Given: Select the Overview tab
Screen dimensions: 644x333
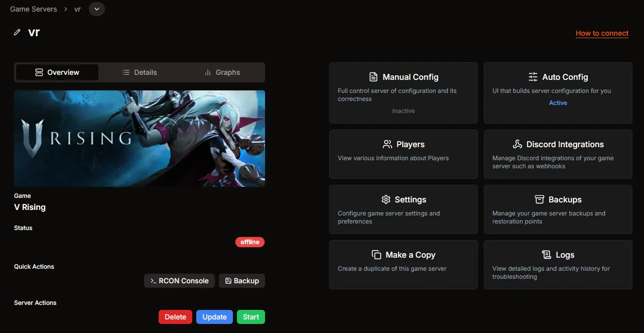Looking at the screenshot, I should (x=57, y=72).
